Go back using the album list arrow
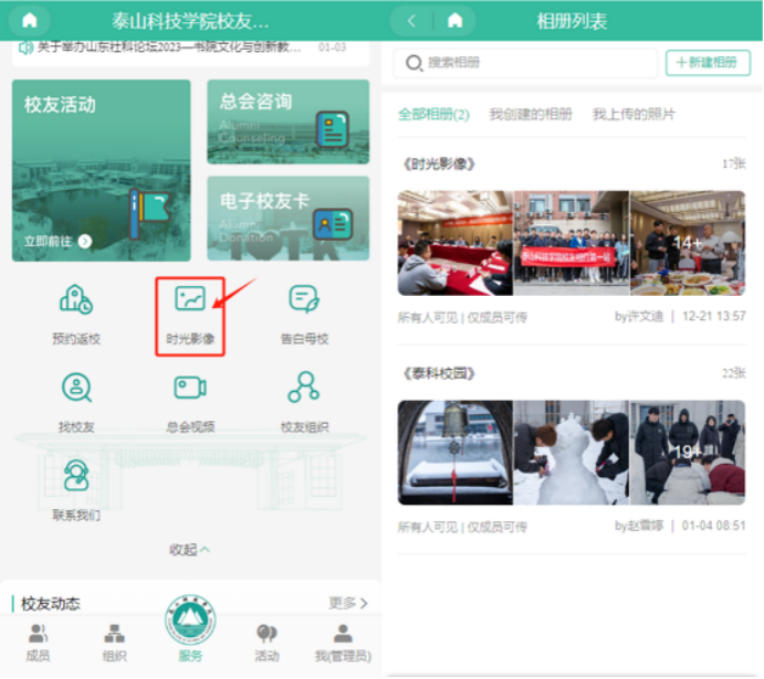The image size is (764, 679). tap(412, 20)
